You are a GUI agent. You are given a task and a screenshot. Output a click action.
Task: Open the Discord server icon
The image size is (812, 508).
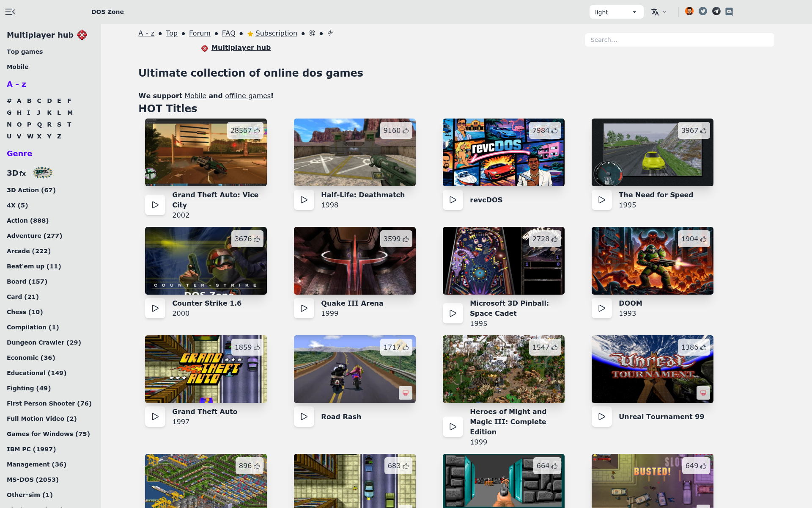click(729, 11)
